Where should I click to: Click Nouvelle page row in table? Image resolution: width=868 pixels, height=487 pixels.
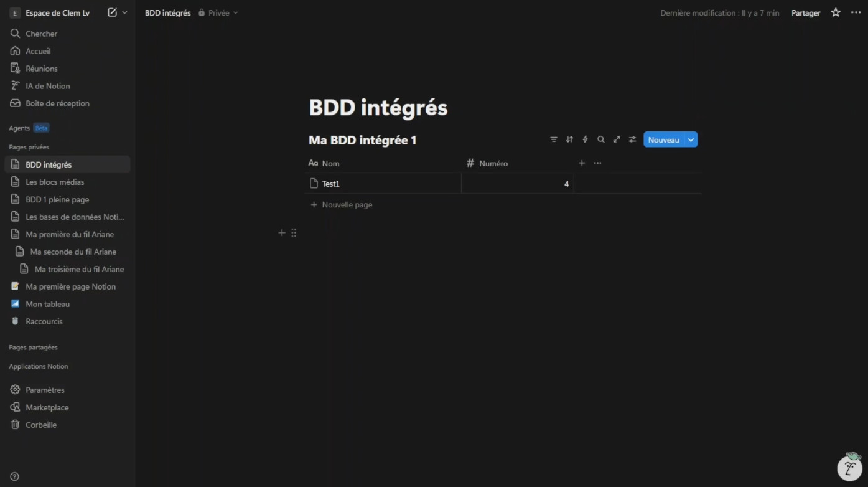347,204
